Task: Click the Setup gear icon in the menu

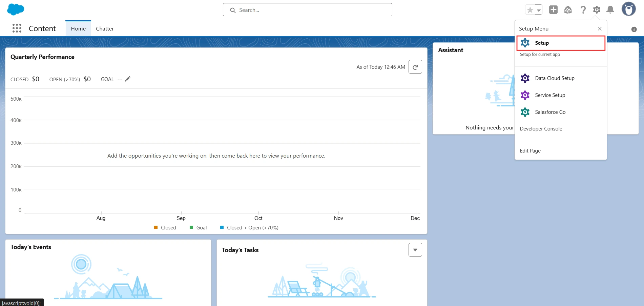Action: click(x=525, y=43)
